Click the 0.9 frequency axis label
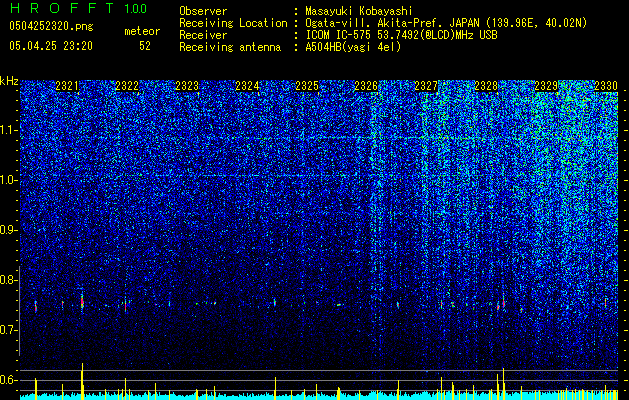This screenshot has height=400, width=629. pyautogui.click(x=8, y=230)
